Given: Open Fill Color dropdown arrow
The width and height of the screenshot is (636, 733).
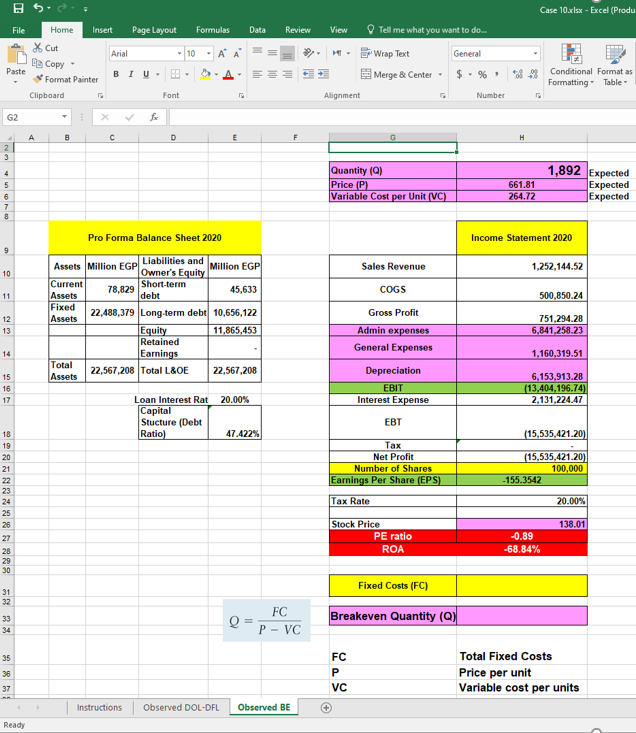Looking at the screenshot, I should [216, 74].
